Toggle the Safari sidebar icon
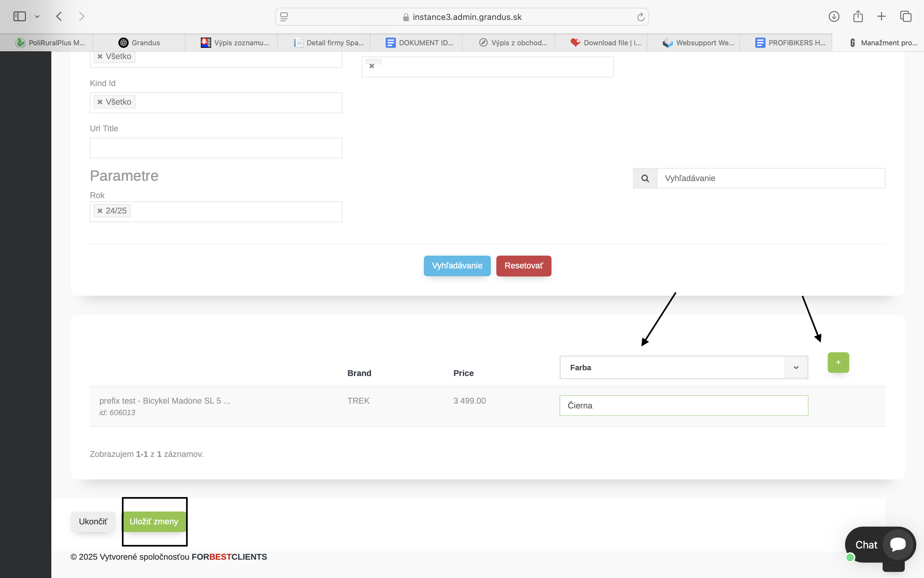Viewport: 924px width, 578px height. [20, 16]
